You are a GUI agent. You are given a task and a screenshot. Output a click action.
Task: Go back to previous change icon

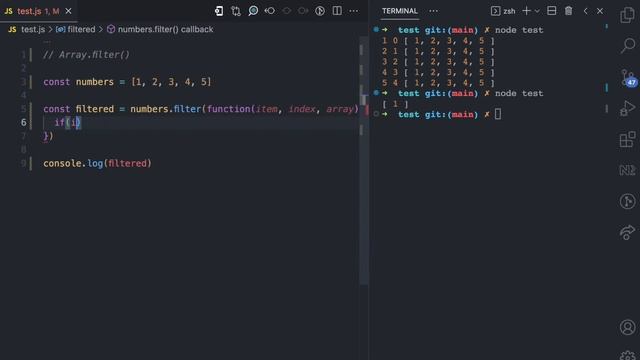coord(270,11)
